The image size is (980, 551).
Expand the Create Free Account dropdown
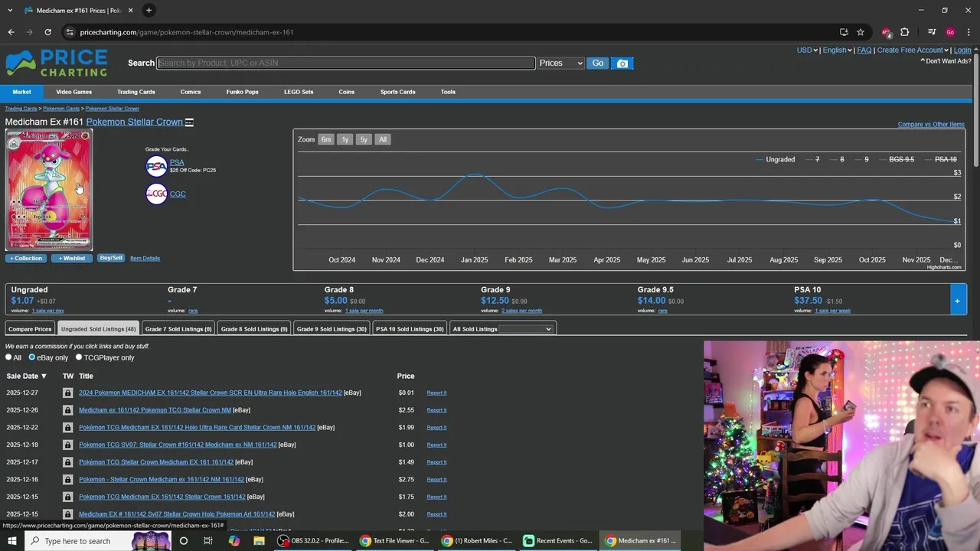pyautogui.click(x=913, y=50)
